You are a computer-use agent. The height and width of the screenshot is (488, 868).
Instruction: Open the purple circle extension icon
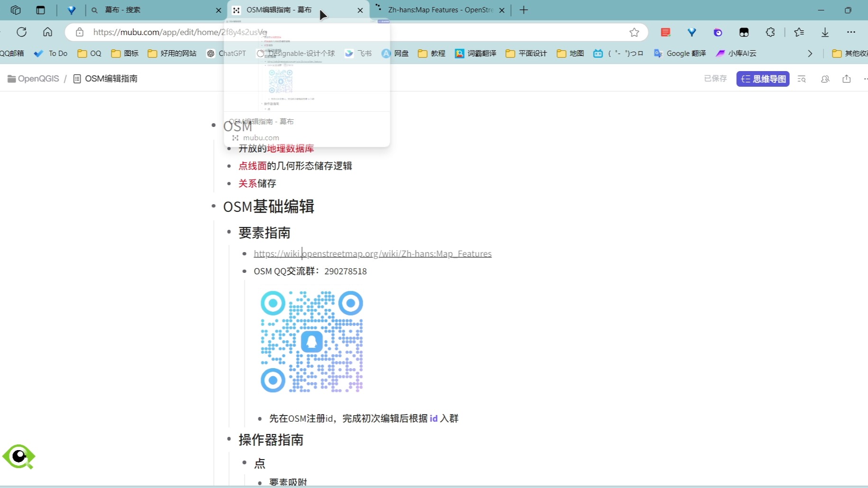[718, 32]
